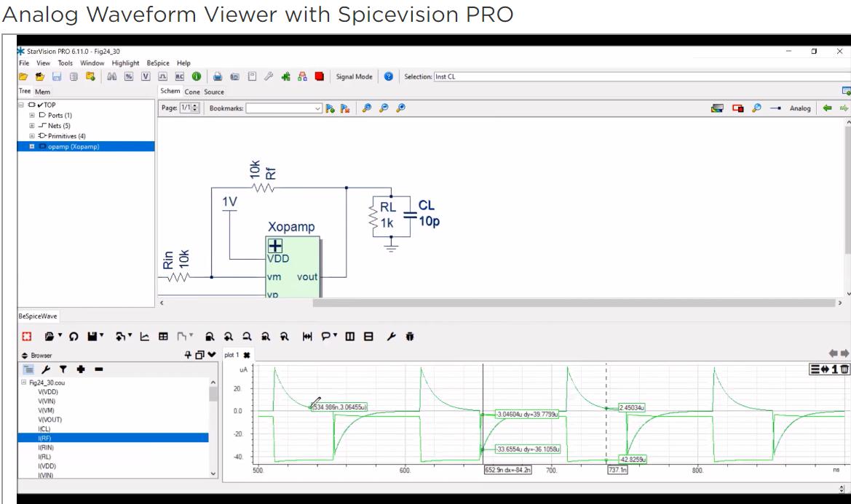Click the red rectangle selection icon
This screenshot has width=851, height=504.
(737, 108)
